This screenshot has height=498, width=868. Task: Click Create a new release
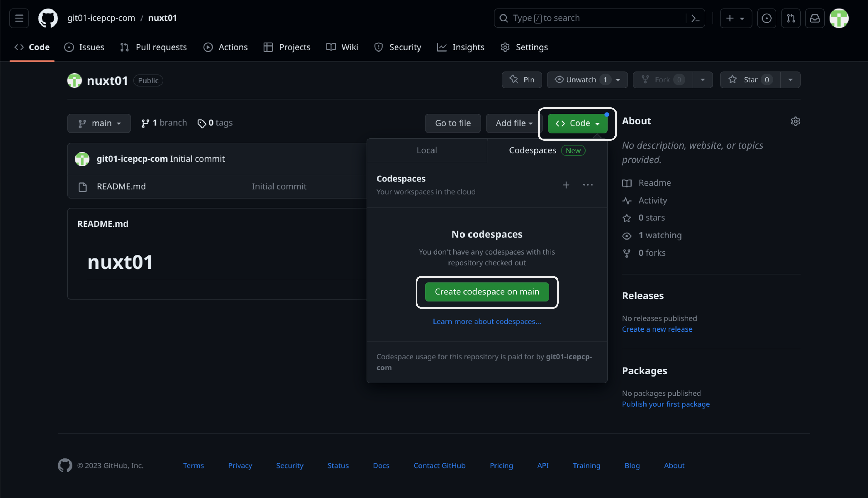click(657, 329)
